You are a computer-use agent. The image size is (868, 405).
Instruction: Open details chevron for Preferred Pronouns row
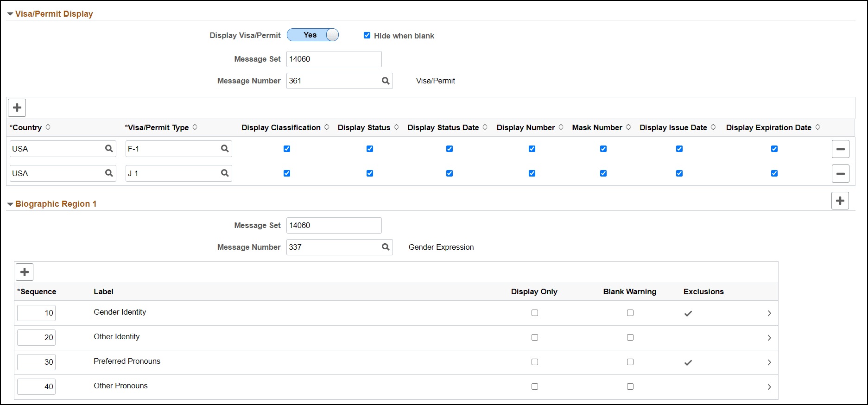pyautogui.click(x=769, y=362)
